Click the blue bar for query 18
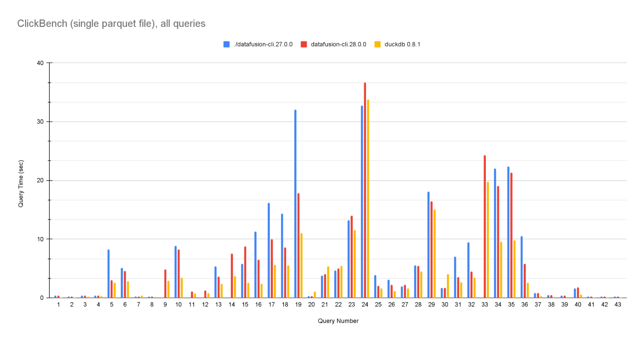Viewport: 644px width, 342px height. 282,256
